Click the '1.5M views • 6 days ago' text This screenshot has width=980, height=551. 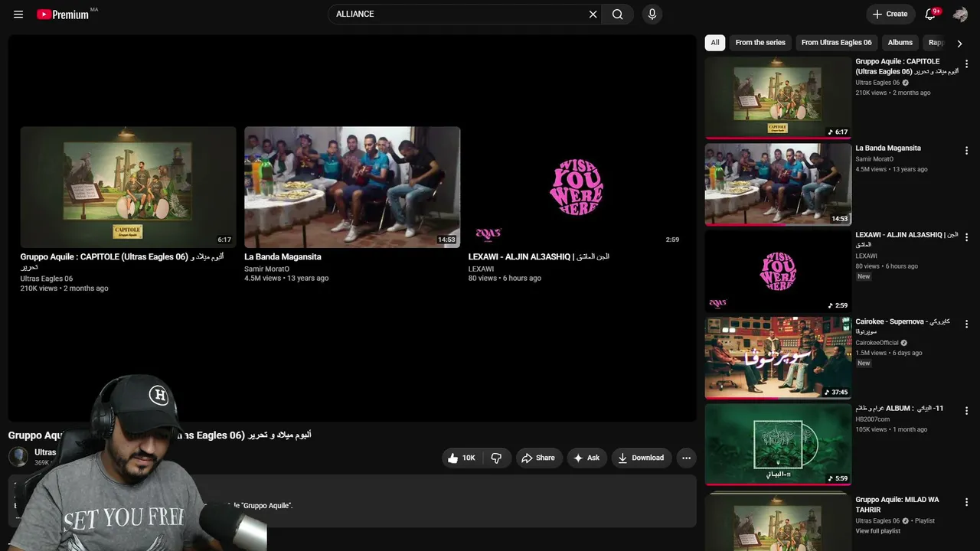coord(888,353)
